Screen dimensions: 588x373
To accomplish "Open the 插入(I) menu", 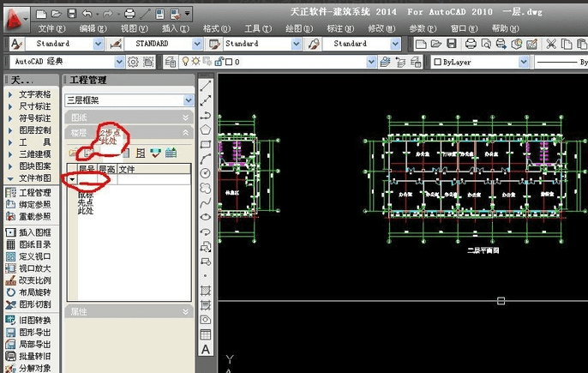I will coord(176,28).
